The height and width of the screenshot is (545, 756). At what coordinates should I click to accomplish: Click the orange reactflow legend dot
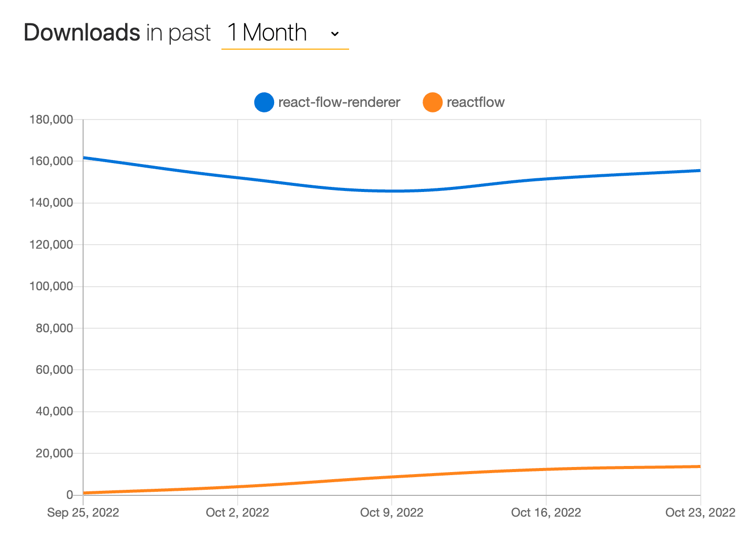pos(433,102)
